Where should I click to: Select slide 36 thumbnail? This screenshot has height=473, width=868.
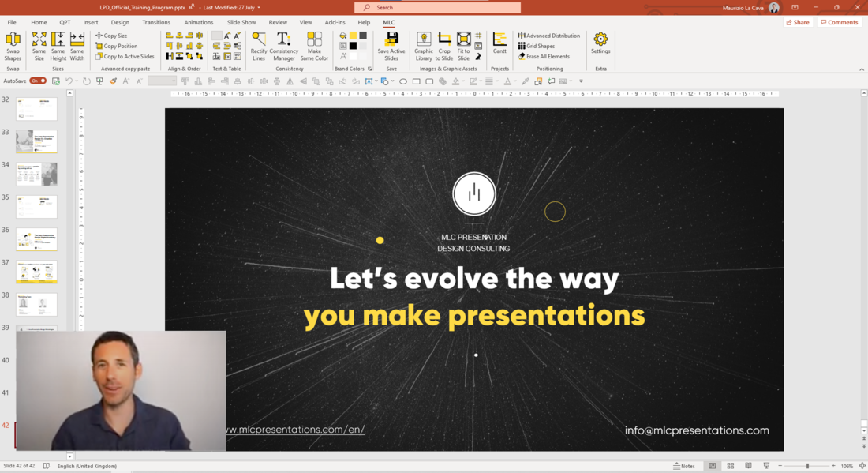(x=36, y=239)
